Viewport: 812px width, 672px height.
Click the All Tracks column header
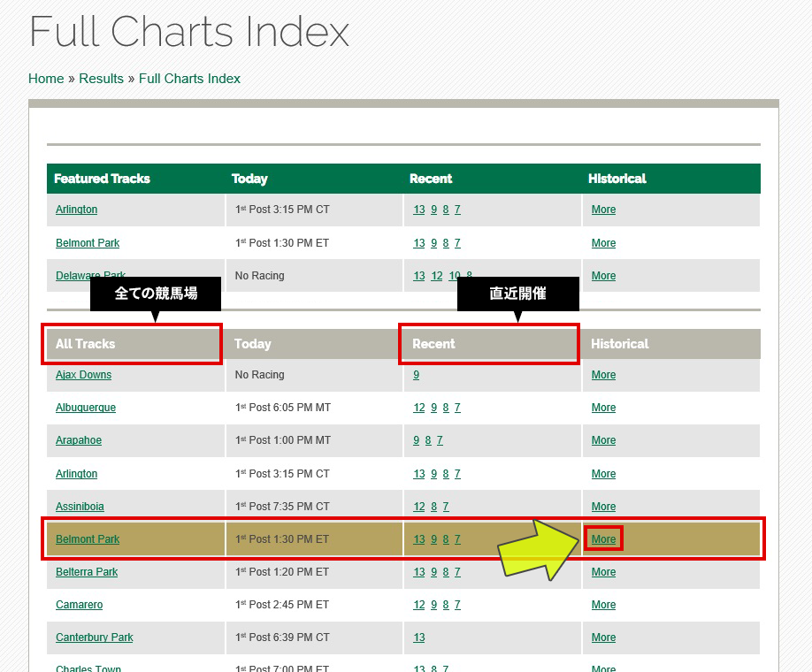(86, 344)
